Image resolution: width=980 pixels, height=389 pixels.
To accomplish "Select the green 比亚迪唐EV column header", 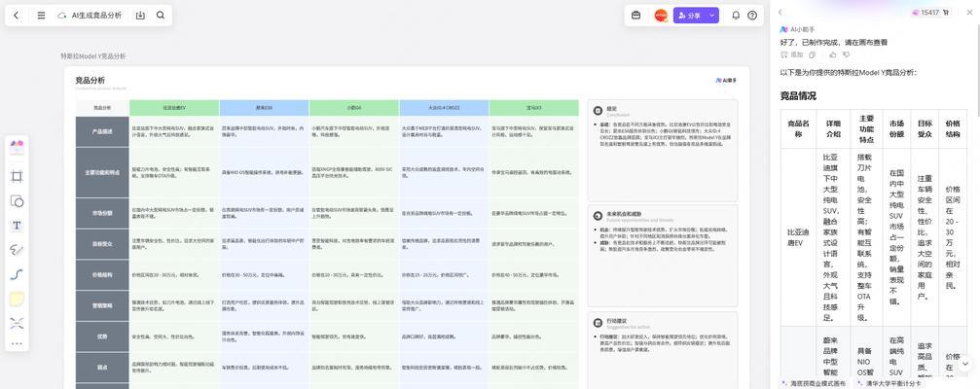I will pos(174,108).
